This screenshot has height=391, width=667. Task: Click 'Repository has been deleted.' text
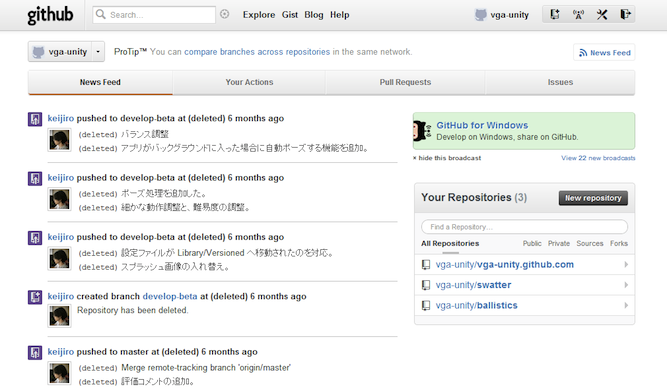tap(132, 310)
